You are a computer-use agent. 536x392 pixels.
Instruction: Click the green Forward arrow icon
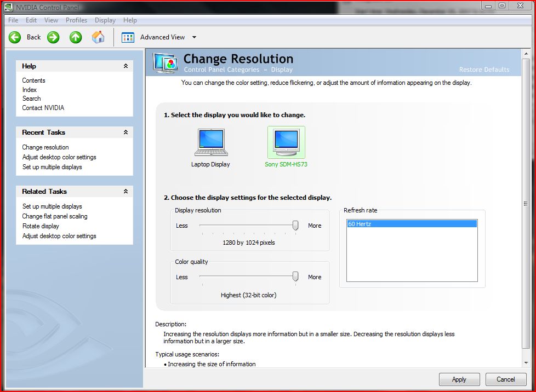click(x=53, y=37)
